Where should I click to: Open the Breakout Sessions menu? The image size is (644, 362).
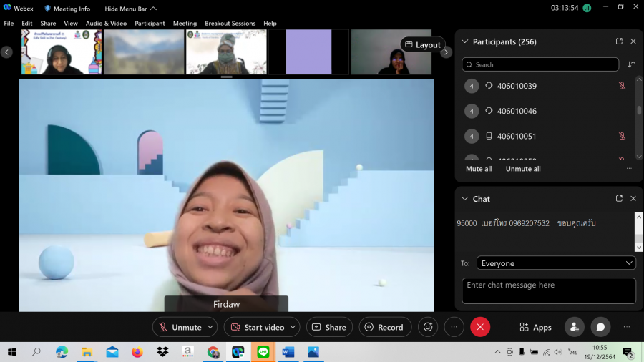pyautogui.click(x=230, y=24)
